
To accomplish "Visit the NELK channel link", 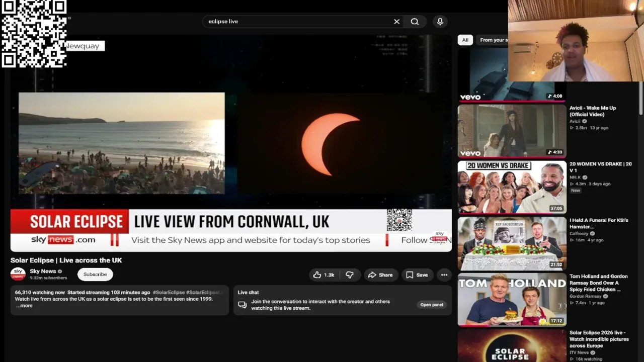I will (575, 177).
